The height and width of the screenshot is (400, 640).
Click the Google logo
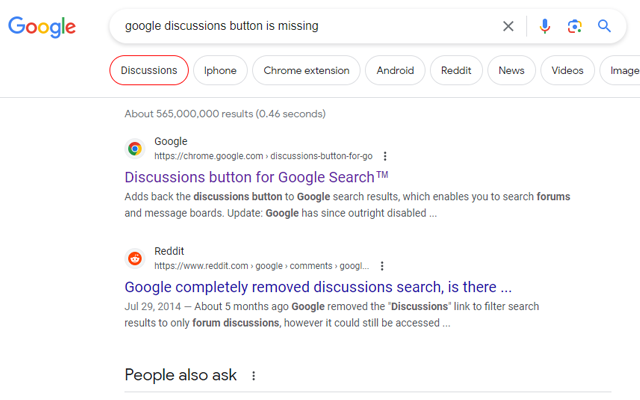pyautogui.click(x=42, y=27)
